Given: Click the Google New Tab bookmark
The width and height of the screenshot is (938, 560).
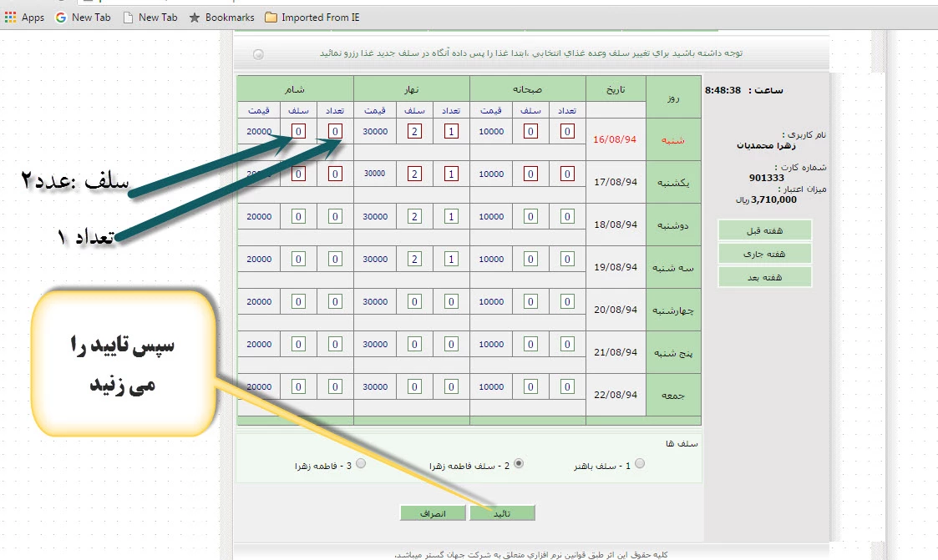Looking at the screenshot, I should pyautogui.click(x=83, y=18).
